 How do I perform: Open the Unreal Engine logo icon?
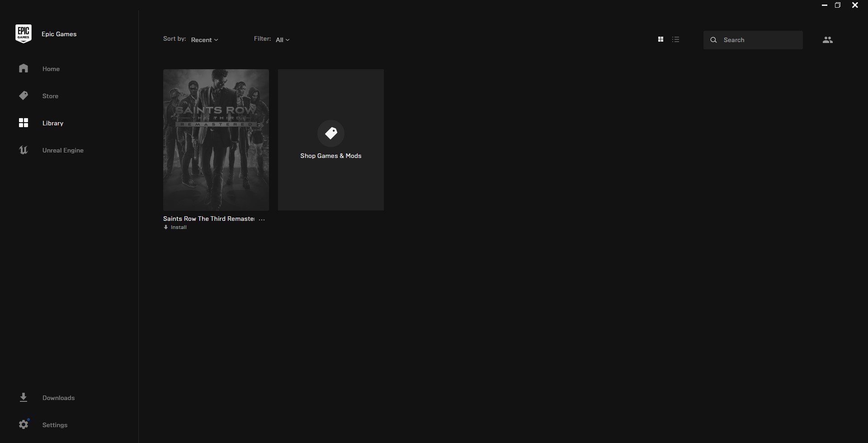[x=24, y=150]
